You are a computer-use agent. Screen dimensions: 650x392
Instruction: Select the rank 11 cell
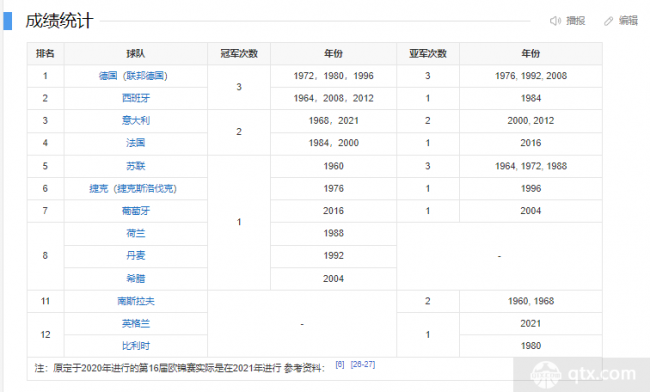click(45, 301)
